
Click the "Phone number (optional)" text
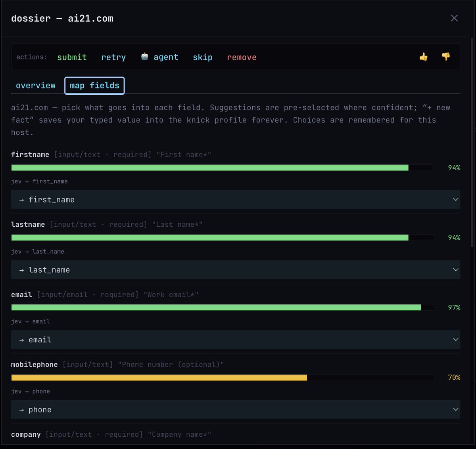171,365
